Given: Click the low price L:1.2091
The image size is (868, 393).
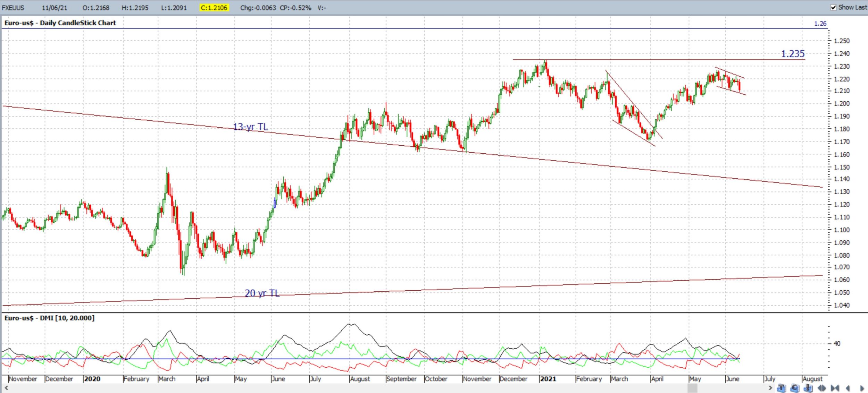Looking at the screenshot, I should (174, 8).
